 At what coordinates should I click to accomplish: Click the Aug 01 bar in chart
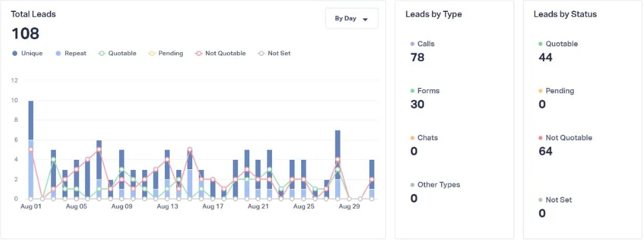[x=31, y=150]
